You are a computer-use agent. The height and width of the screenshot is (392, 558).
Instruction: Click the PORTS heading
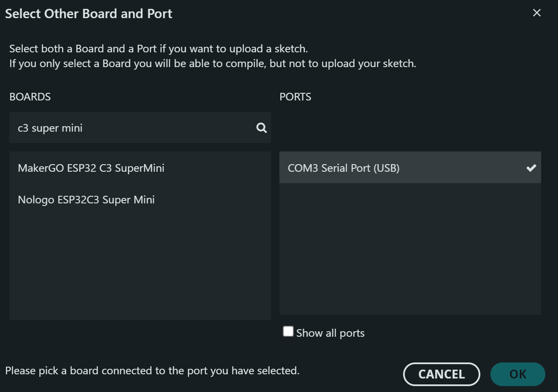point(295,97)
